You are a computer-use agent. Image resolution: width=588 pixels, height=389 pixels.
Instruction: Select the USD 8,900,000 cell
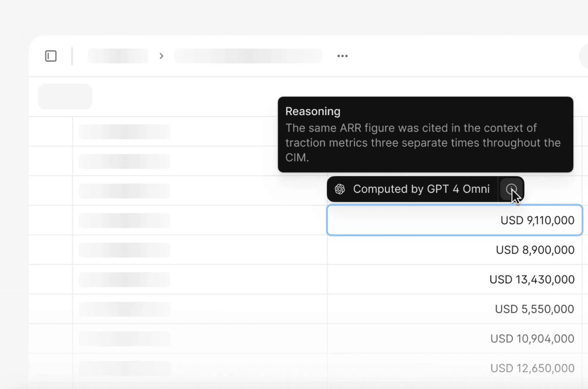[454, 250]
